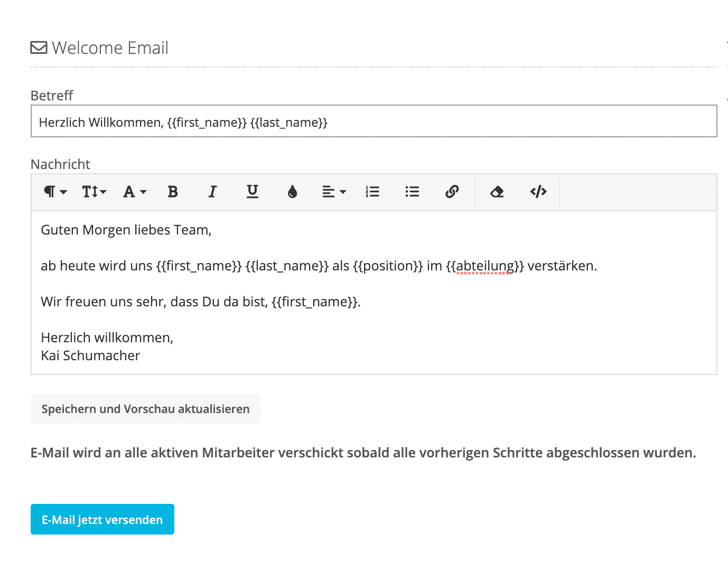The width and height of the screenshot is (728, 581).
Task: Clear formatting with the eraser icon
Action: pos(497,192)
